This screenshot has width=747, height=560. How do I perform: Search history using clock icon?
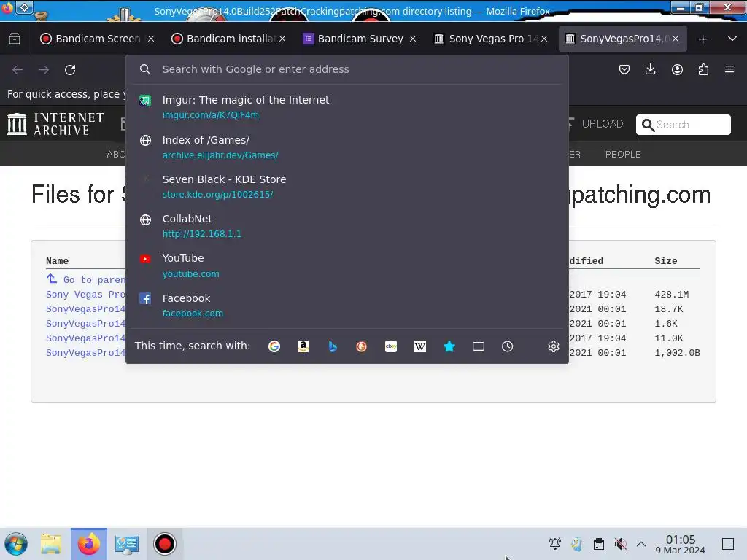pyautogui.click(x=508, y=346)
